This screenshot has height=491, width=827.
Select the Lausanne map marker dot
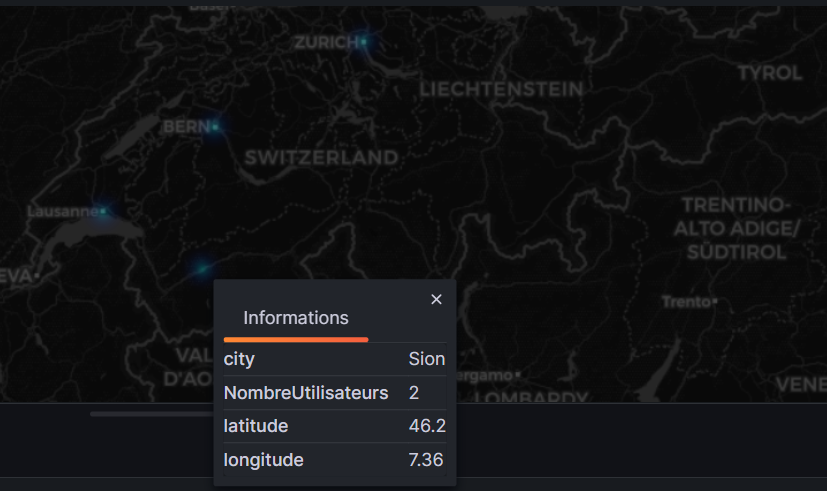point(102,211)
